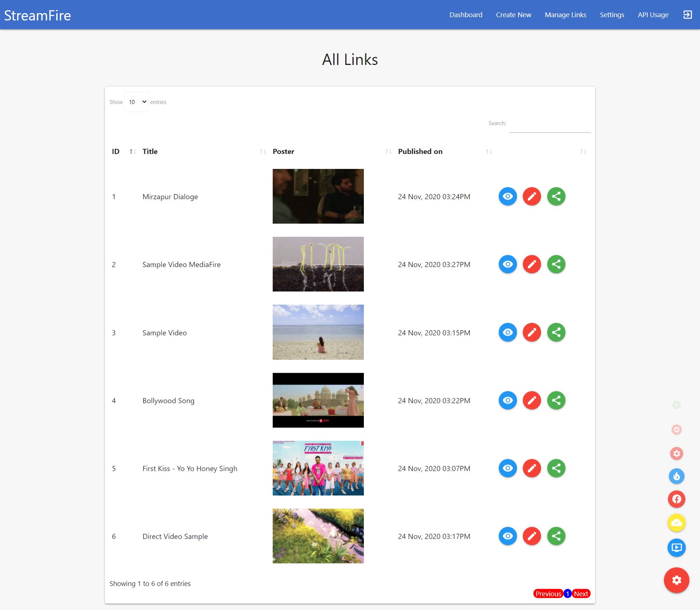Click the Next pagination button

point(581,594)
